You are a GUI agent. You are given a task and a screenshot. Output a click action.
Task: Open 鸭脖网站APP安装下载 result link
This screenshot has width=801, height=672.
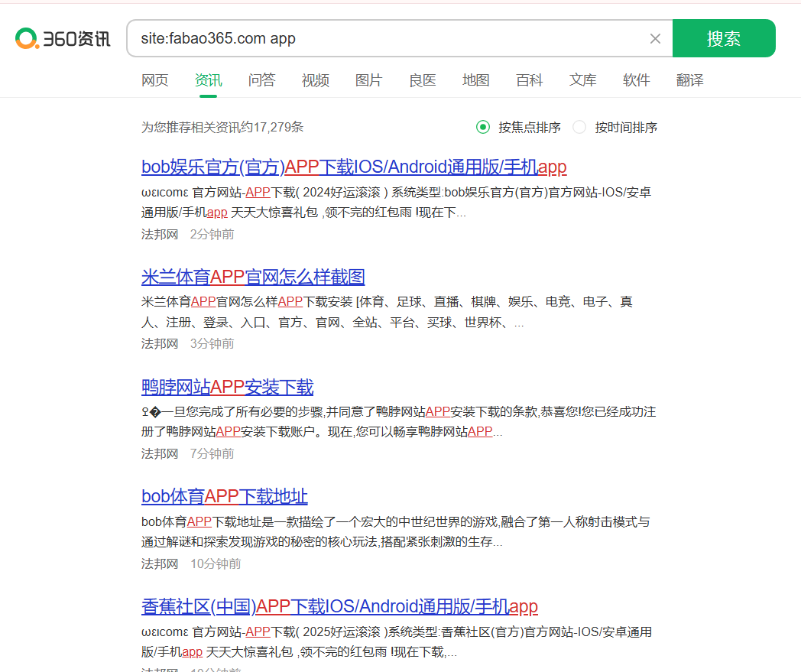(227, 387)
